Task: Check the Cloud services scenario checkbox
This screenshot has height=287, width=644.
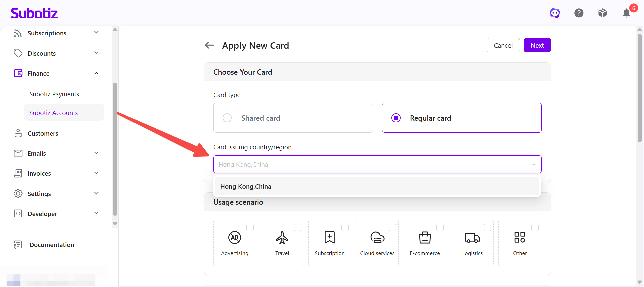Action: pyautogui.click(x=392, y=227)
